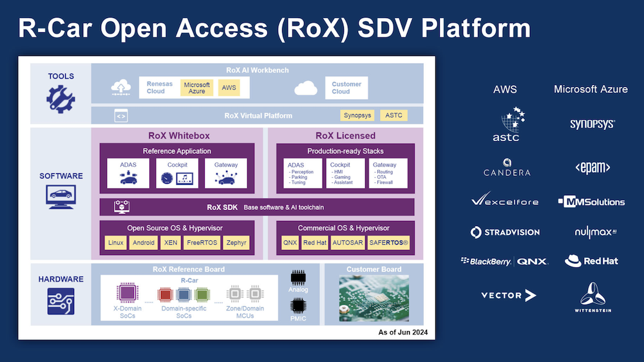This screenshot has width=644, height=362.
Task: Click the ADAS Perception Parking Tuning box
Action: pos(303,173)
